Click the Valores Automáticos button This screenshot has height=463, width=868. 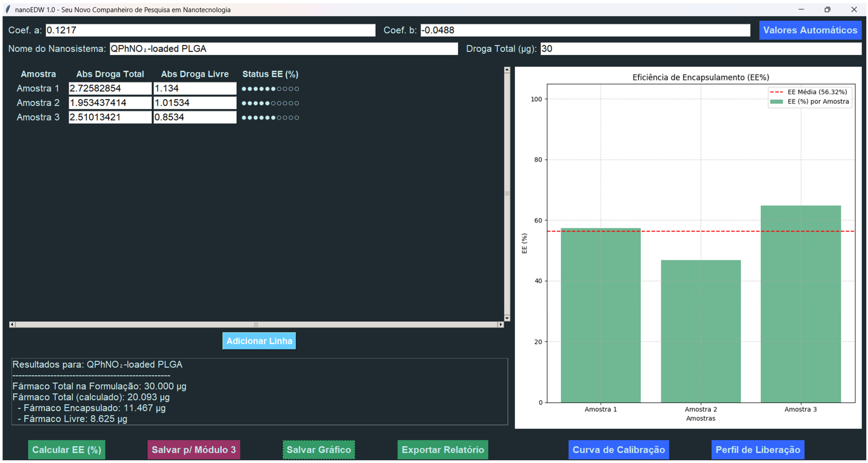[810, 30]
